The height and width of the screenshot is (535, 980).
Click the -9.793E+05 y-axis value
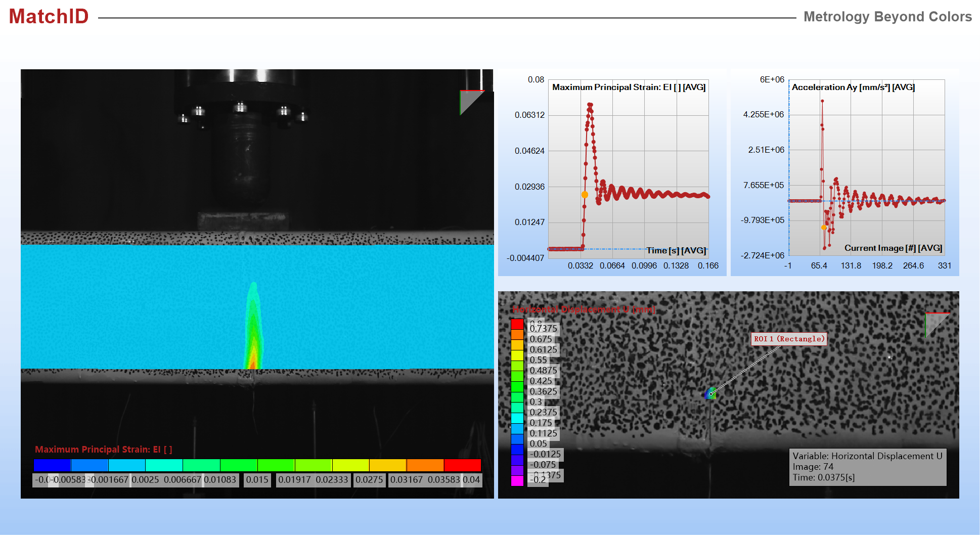(762, 220)
